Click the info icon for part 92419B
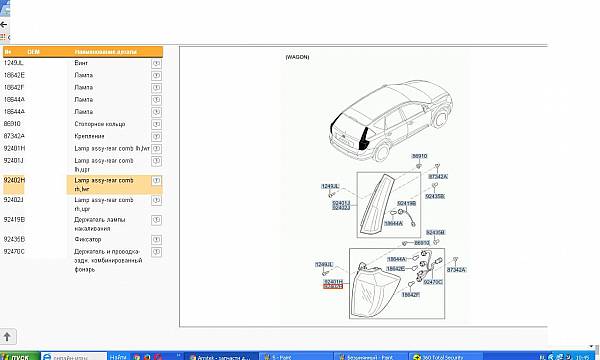Screen dimensions: 600x360 [156, 220]
